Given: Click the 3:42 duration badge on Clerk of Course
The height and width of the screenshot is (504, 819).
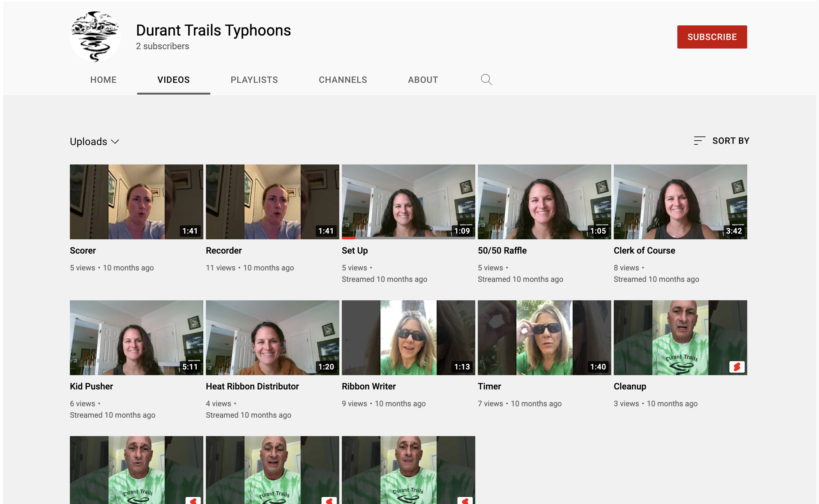Looking at the screenshot, I should [734, 231].
